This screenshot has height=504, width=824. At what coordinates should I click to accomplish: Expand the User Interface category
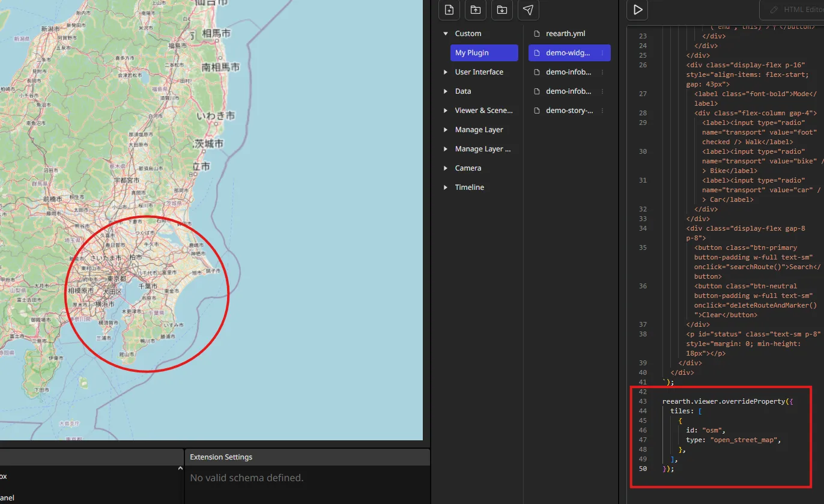point(446,72)
